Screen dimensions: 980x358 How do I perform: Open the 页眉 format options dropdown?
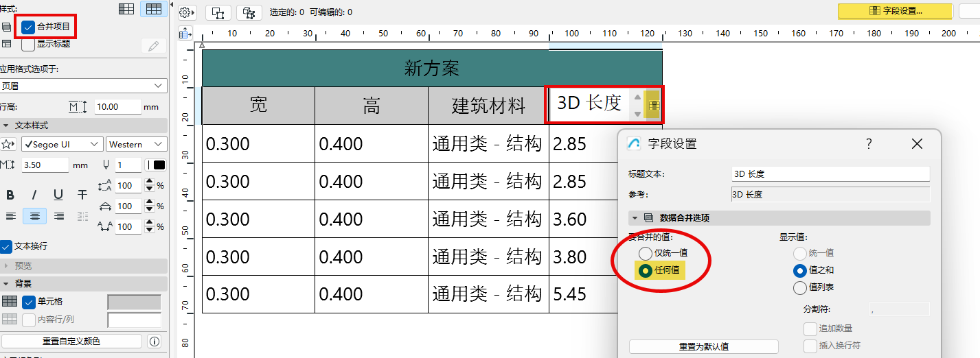pyautogui.click(x=83, y=86)
